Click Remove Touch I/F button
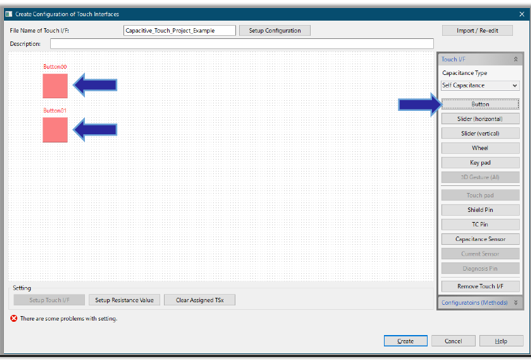Image resolution: width=531 pixels, height=360 pixels. pos(480,286)
